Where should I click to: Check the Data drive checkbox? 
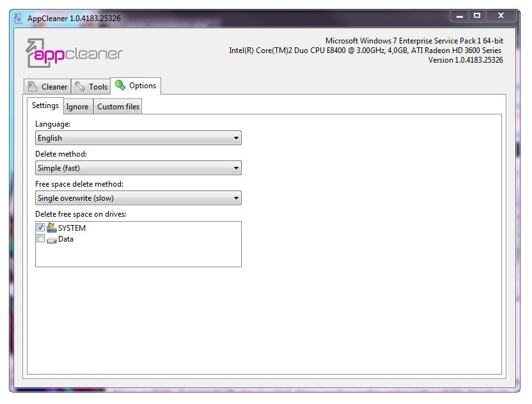[40, 239]
